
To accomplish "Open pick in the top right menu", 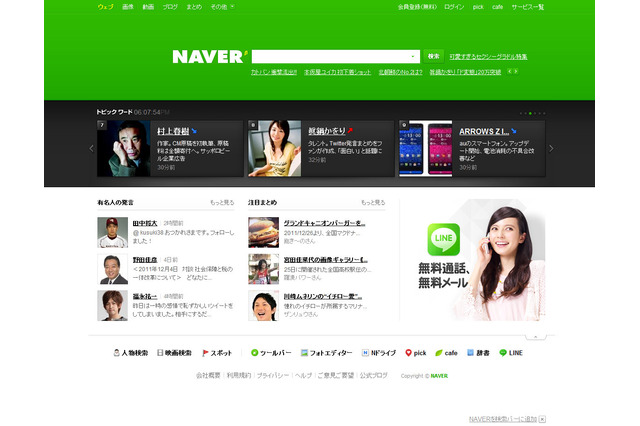I will [x=478, y=7].
